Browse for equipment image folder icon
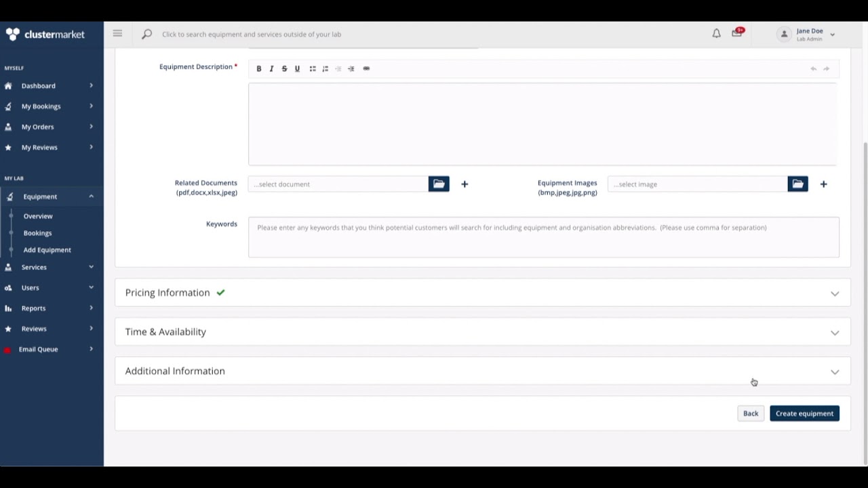The image size is (868, 488). pyautogui.click(x=797, y=184)
